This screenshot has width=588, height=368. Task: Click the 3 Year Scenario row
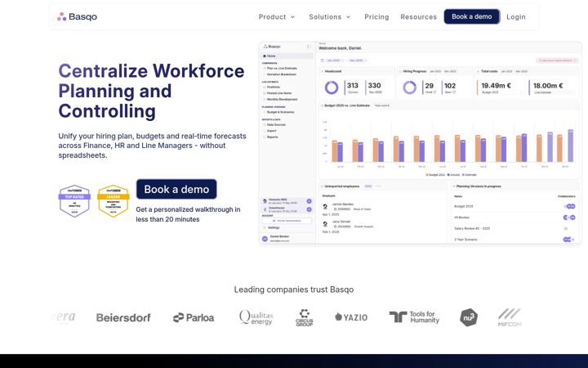[x=514, y=239]
